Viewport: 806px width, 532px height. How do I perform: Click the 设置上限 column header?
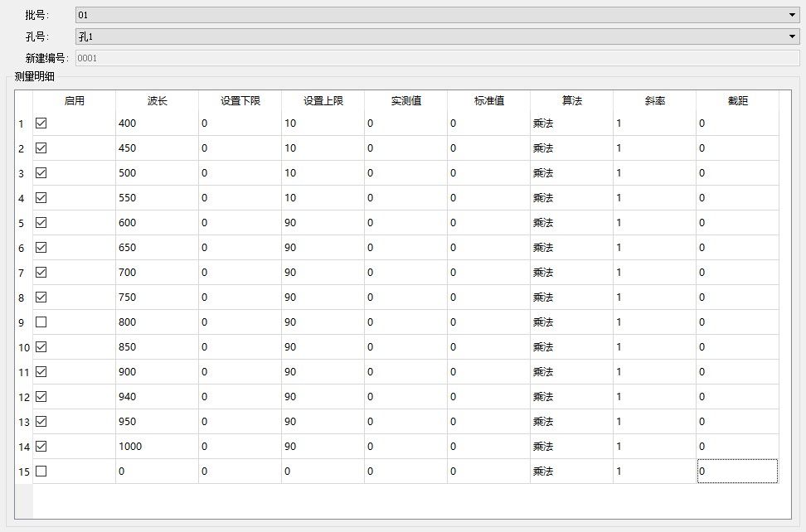tap(323, 100)
